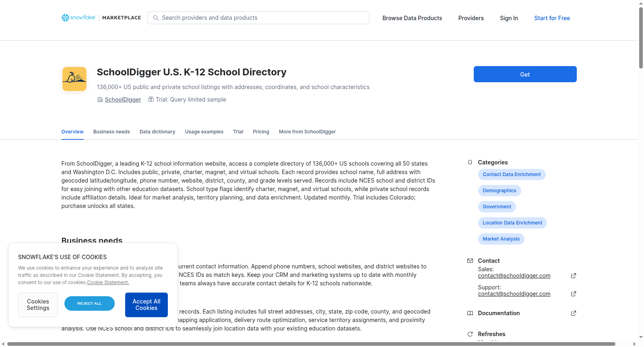Open the Pricing tab
Screen dimensions: 644x347
[x=261, y=132]
